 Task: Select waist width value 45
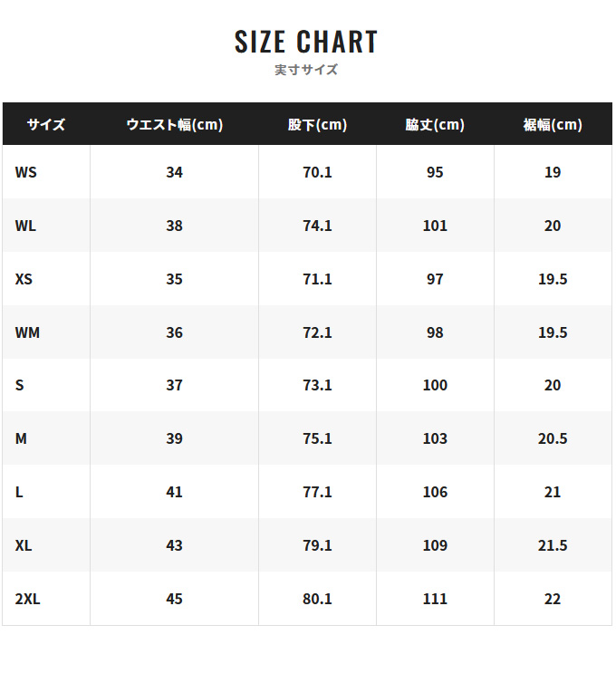coord(174,599)
